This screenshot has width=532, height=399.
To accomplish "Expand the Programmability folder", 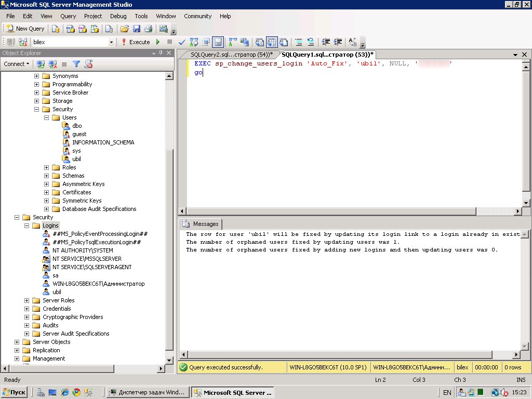I will (37, 85).
